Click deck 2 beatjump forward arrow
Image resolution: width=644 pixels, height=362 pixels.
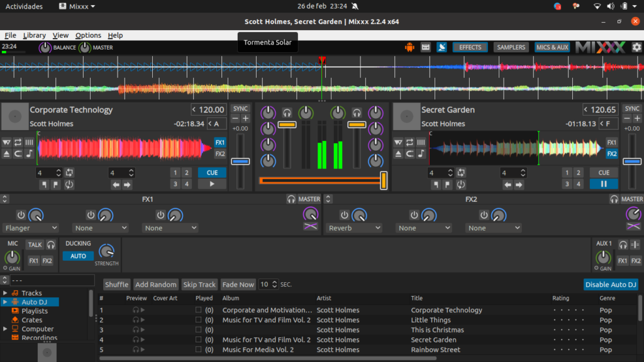point(519,185)
